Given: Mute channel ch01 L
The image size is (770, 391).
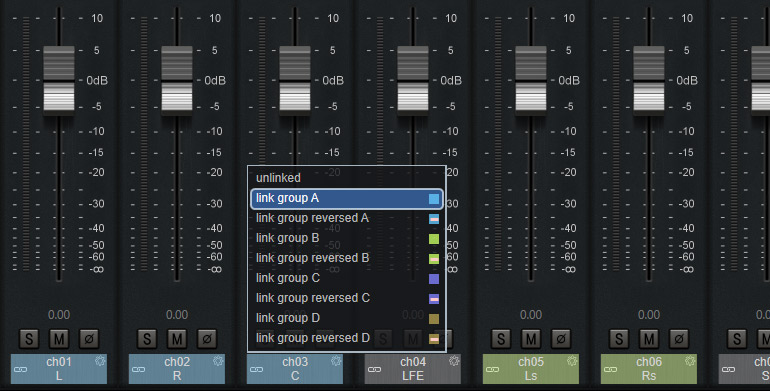Looking at the screenshot, I should point(59,338).
